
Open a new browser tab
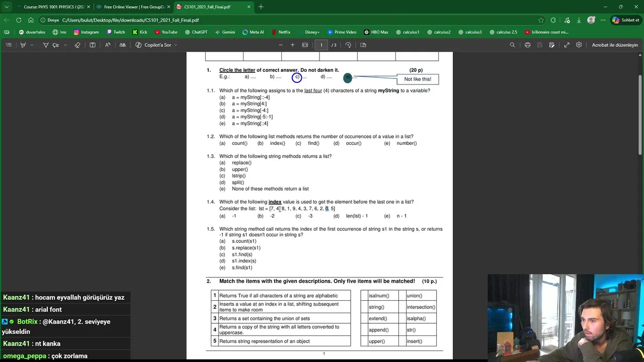point(261,7)
